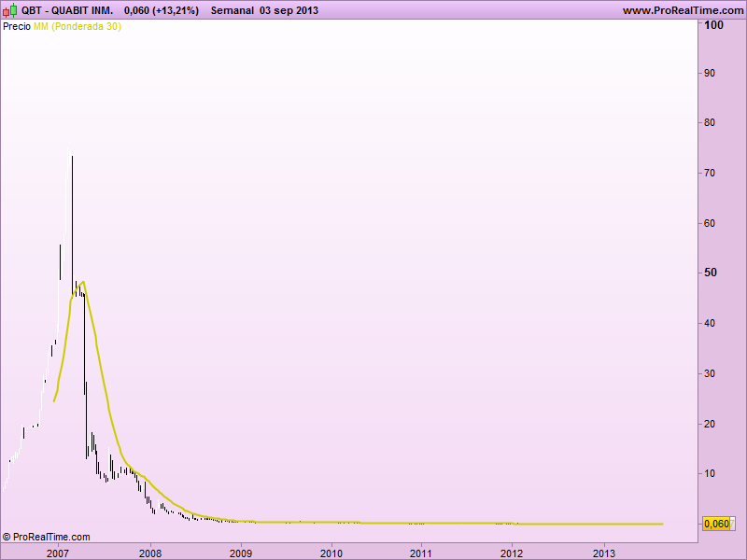This screenshot has width=747, height=560.
Task: Click the 100 price axis label
Action: point(713,25)
